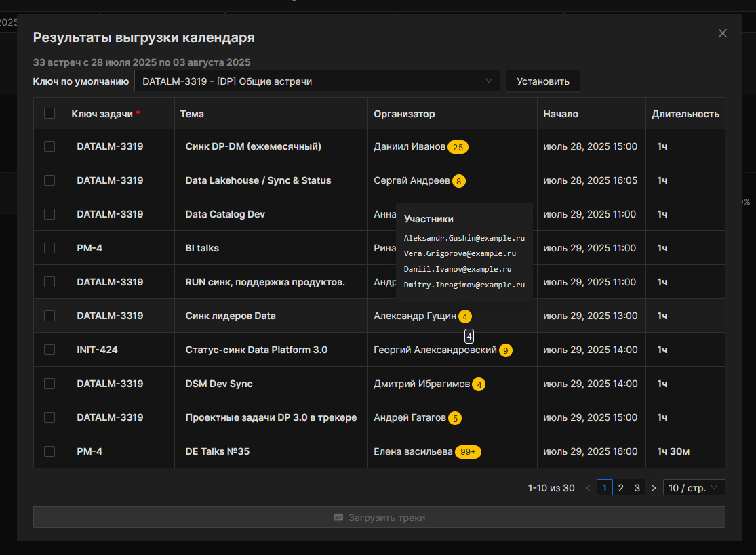The width and height of the screenshot is (756, 555).
Task: Click organizer name Георгий Александровский
Action: point(435,350)
